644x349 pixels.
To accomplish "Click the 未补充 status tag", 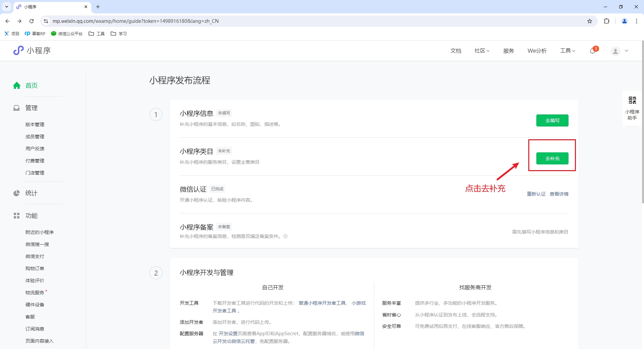I will pyautogui.click(x=224, y=151).
